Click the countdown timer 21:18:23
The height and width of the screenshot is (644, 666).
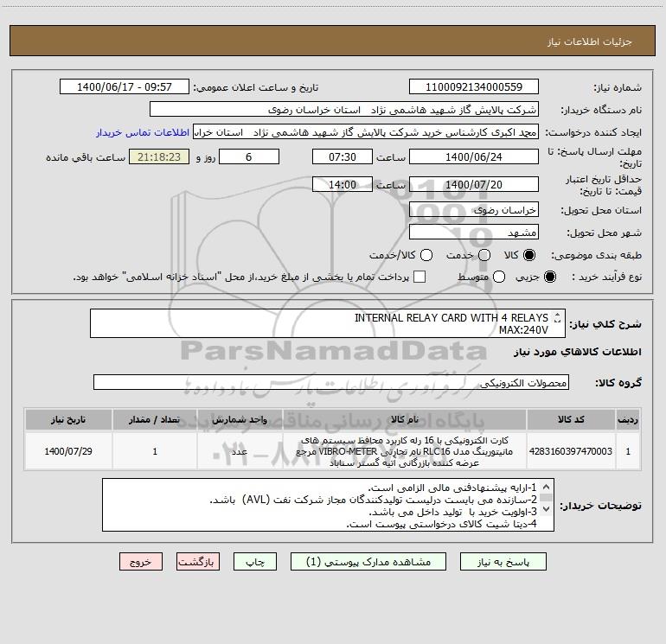click(159, 156)
